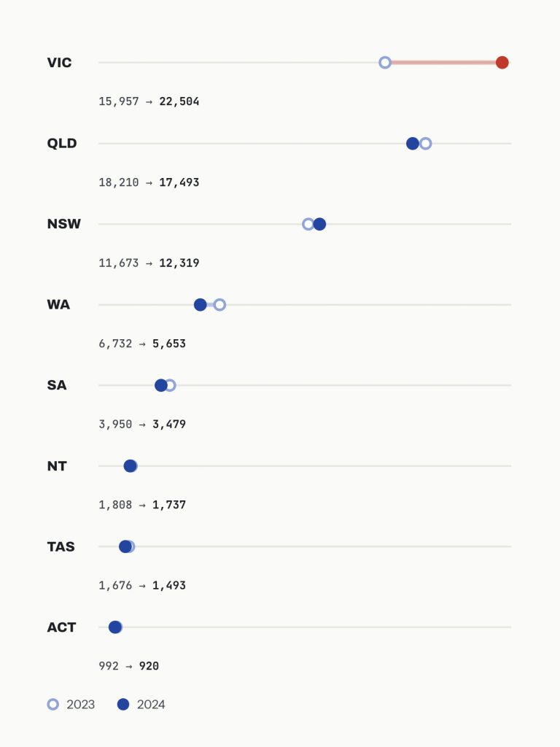560x747 pixels.
Task: Click the NT data point dot
Action: [x=130, y=466]
